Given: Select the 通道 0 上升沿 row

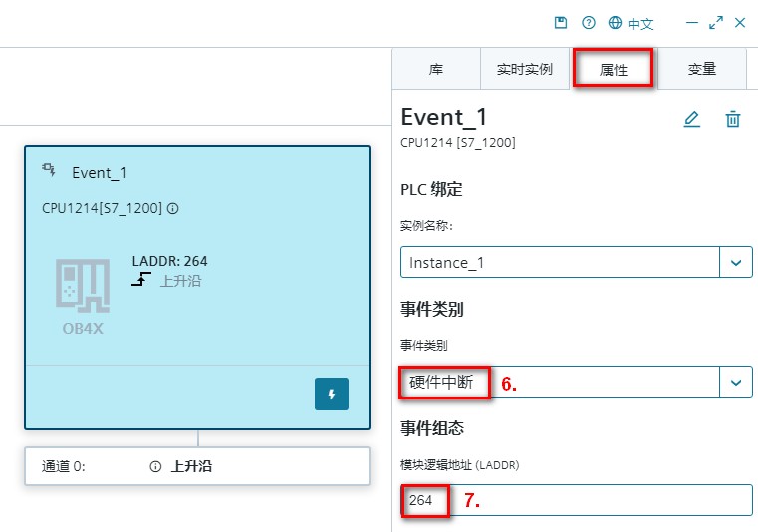Looking at the screenshot, I should [x=197, y=466].
